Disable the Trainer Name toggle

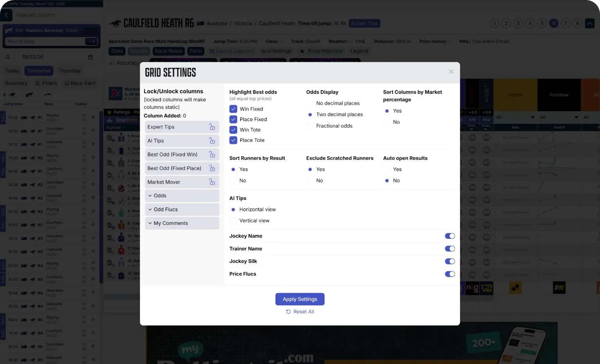coord(449,248)
